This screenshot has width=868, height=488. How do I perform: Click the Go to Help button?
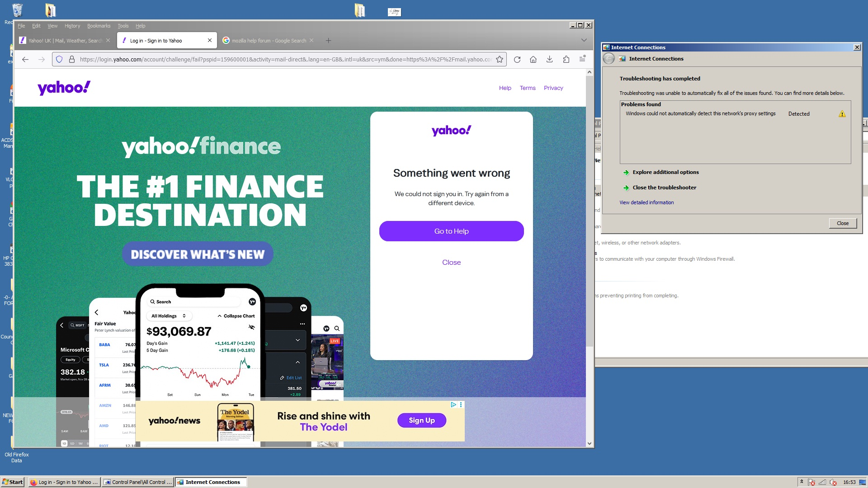pos(451,231)
